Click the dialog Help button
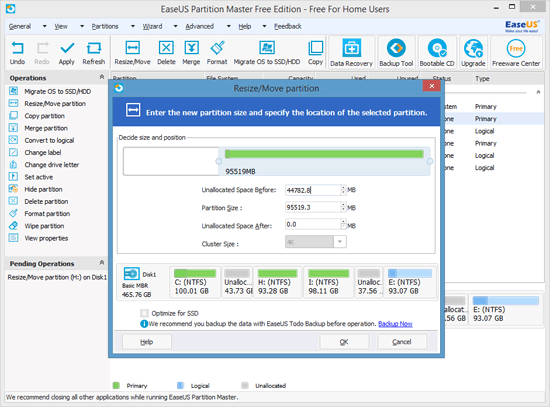The width and height of the screenshot is (550, 407). click(147, 342)
